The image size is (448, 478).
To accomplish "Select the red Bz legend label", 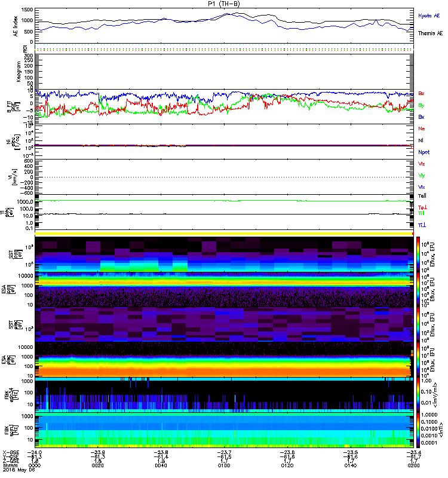I will [x=422, y=93].
